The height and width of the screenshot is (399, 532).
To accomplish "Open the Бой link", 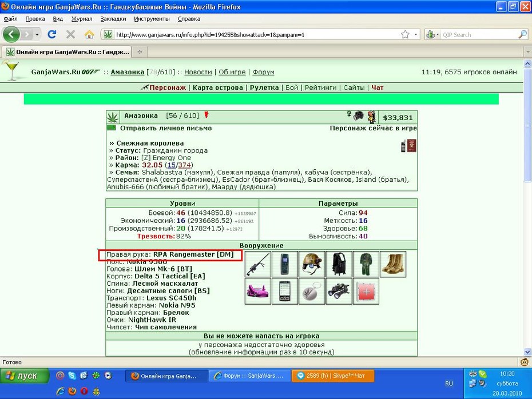I will tap(291, 87).
